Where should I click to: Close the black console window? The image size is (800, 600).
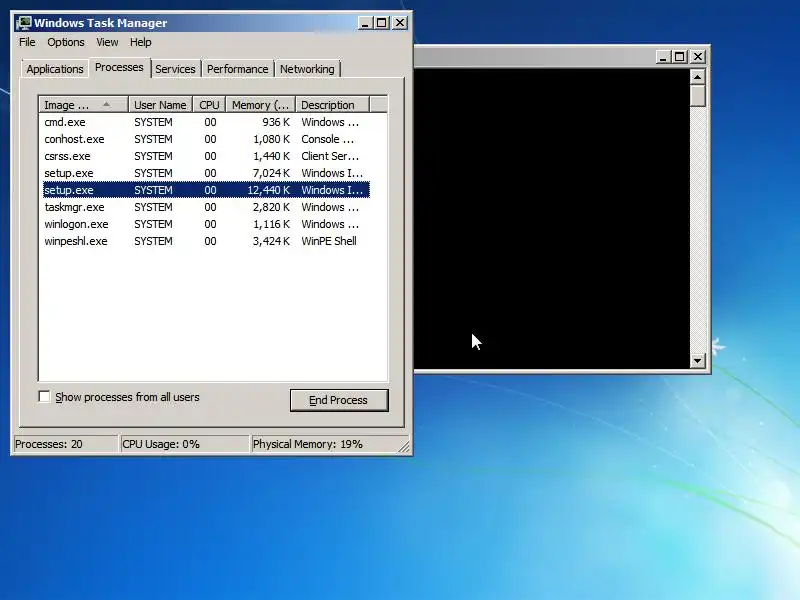[698, 57]
